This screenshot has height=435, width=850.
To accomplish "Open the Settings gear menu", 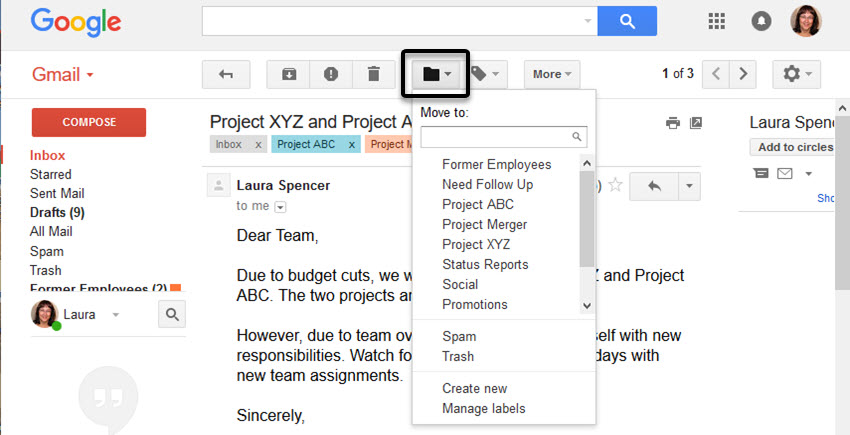I will pyautogui.click(x=796, y=74).
